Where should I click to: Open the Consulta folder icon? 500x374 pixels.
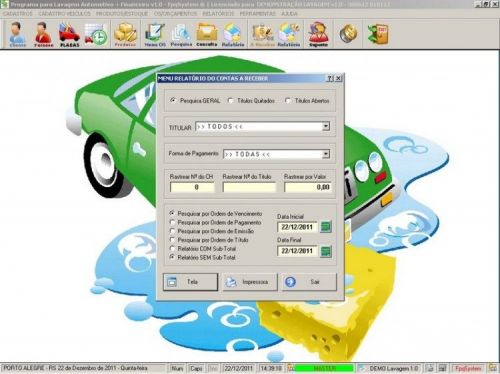click(207, 34)
